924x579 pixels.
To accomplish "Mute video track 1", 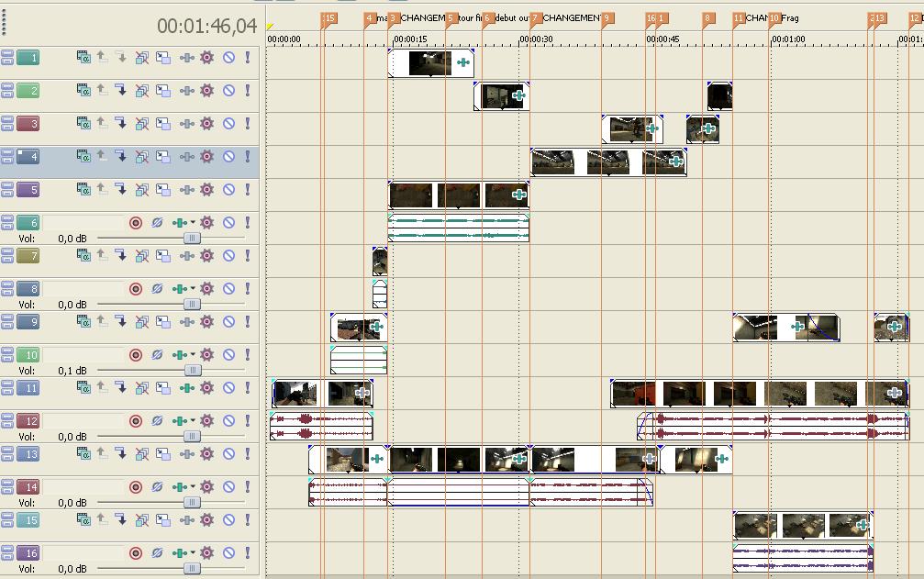I will pyautogui.click(x=228, y=57).
